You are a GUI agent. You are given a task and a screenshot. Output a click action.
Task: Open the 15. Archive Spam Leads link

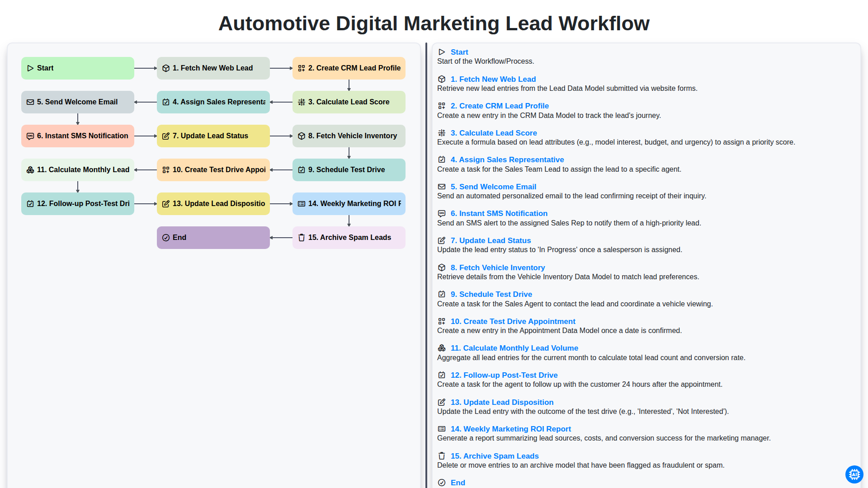coord(495,456)
